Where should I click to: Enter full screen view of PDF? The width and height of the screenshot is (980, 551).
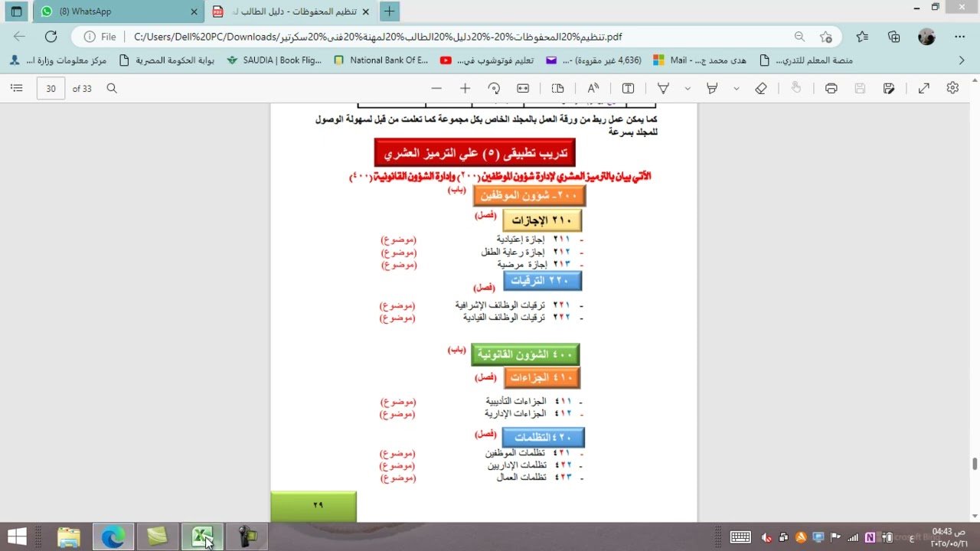pos(924,88)
